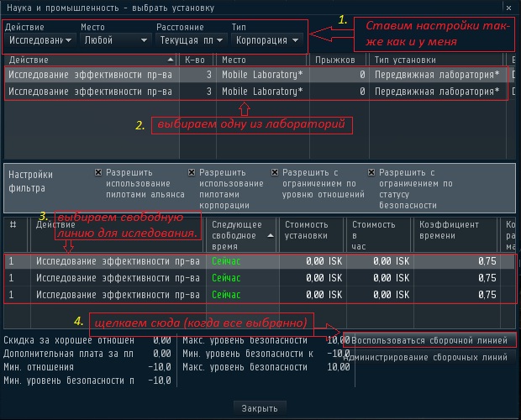
Task: Sort by upper Действие column header
Action: [x=92, y=60]
